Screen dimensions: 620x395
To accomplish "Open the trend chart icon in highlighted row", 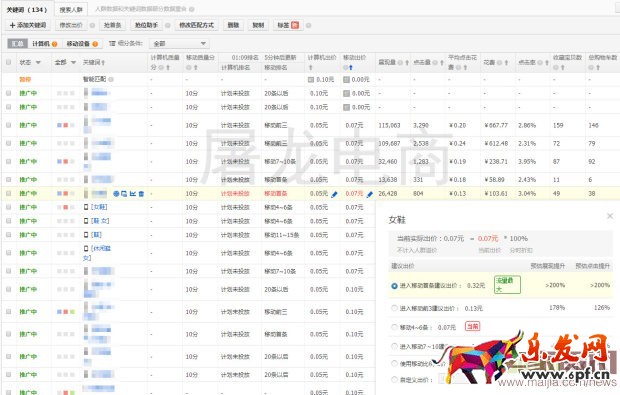I will pyautogui.click(x=133, y=194).
